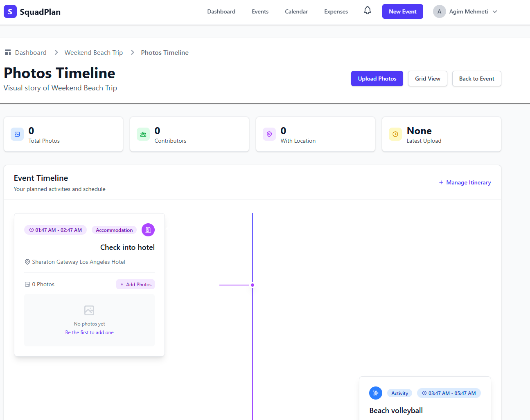
Task: Click the green Contributors icon
Action: [x=143, y=134]
